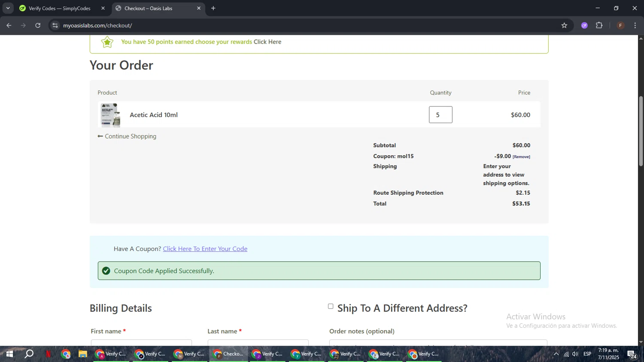
Task: Change the ESP input language
Action: (587, 354)
